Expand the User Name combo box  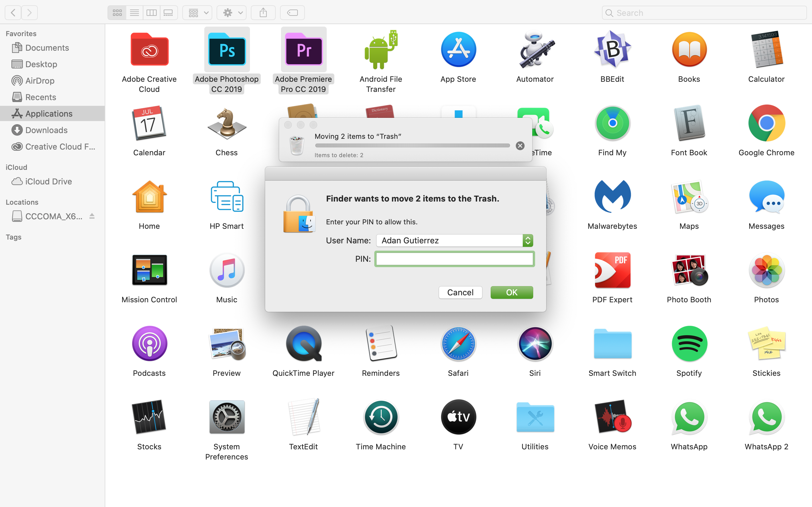527,241
